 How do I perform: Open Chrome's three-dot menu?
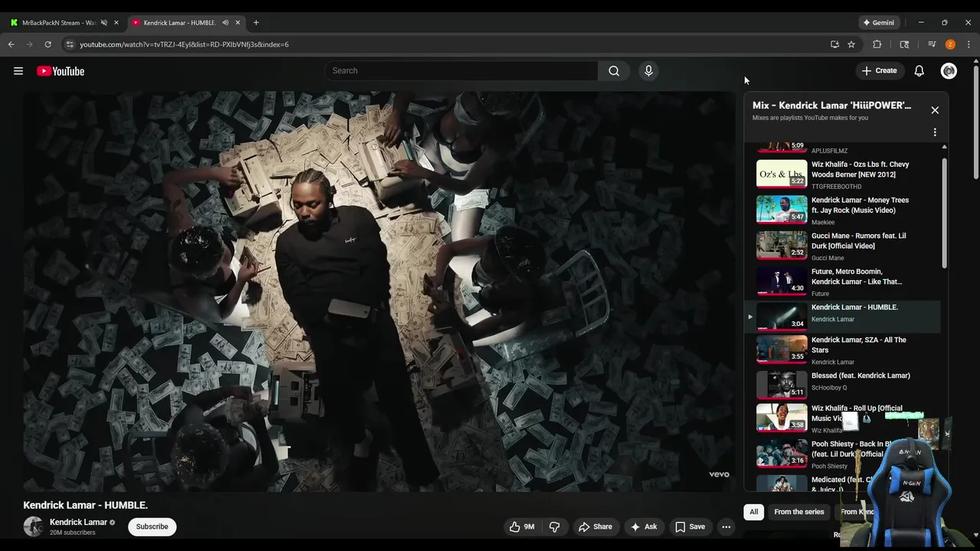point(969,44)
